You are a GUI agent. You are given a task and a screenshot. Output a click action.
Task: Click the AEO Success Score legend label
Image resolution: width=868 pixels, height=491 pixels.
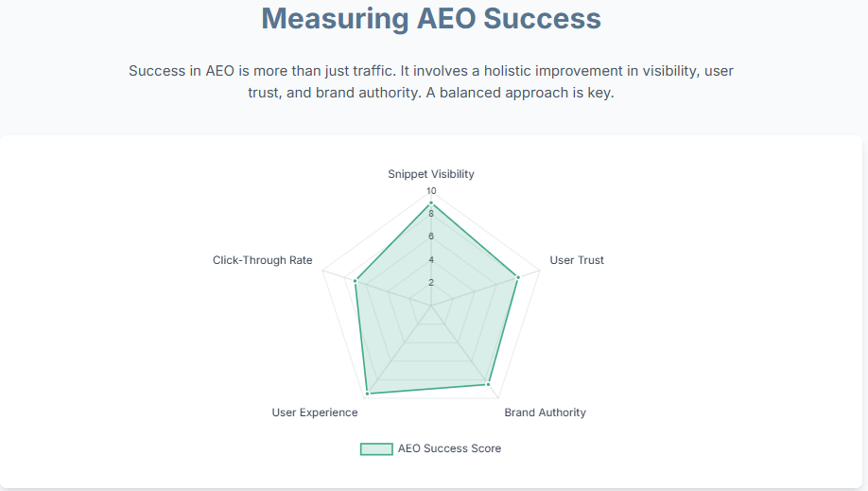[449, 448]
